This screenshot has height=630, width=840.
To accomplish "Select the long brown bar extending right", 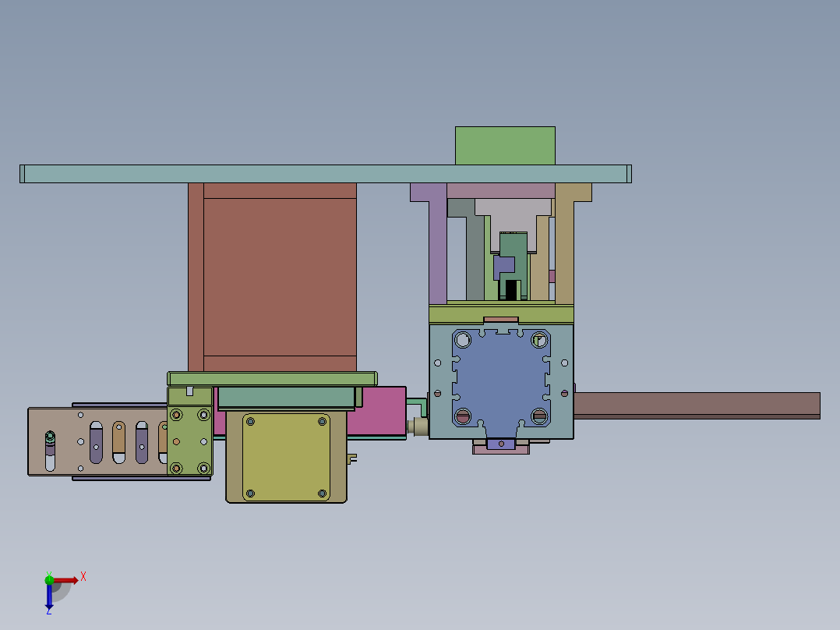I will point(697,405).
